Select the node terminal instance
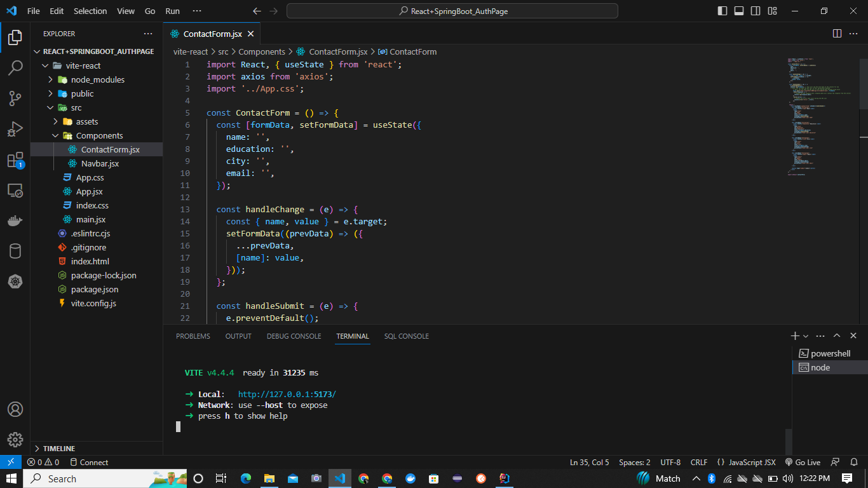 pos(830,367)
